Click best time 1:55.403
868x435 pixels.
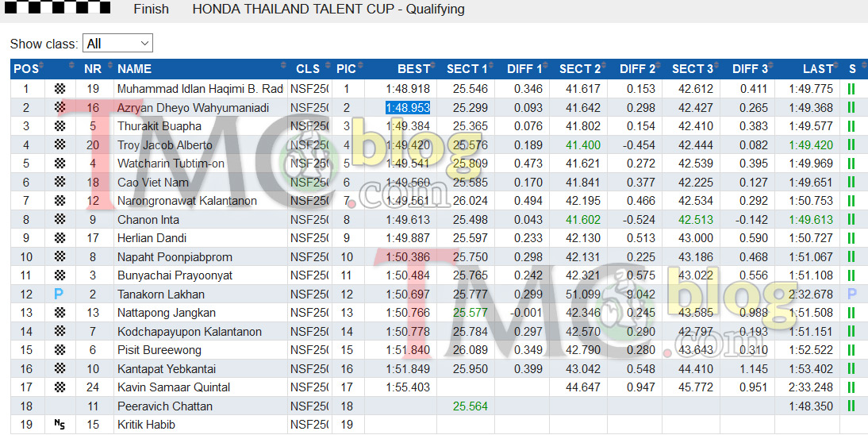408,387
